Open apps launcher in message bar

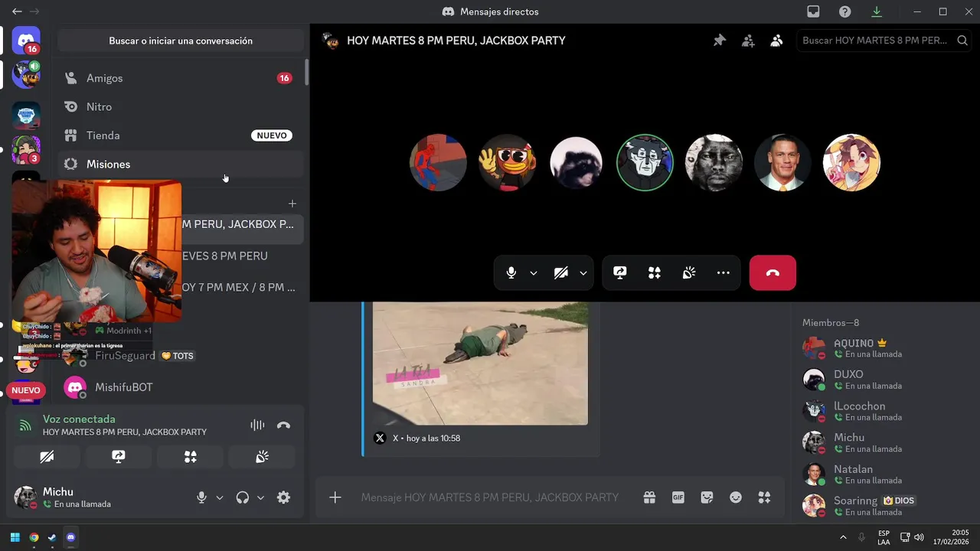pos(764,497)
